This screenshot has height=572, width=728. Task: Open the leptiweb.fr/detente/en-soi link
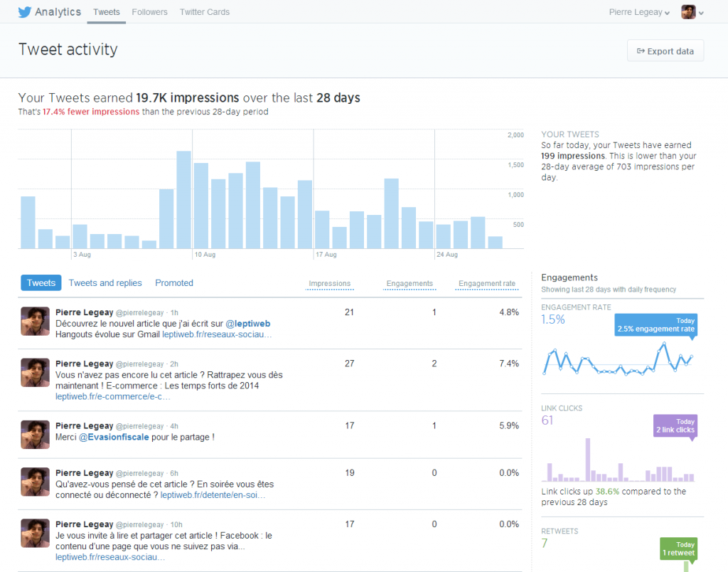(x=213, y=495)
